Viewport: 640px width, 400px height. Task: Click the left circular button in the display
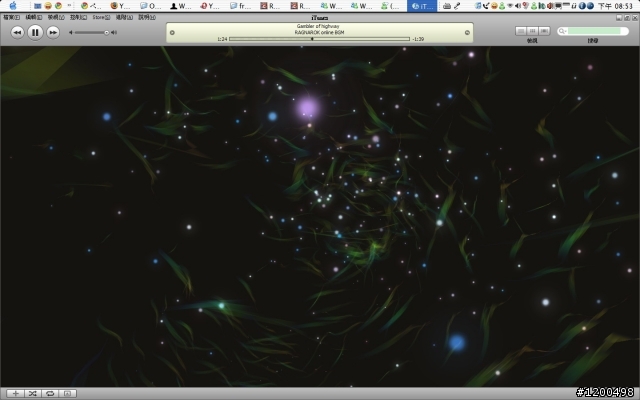[x=172, y=33]
